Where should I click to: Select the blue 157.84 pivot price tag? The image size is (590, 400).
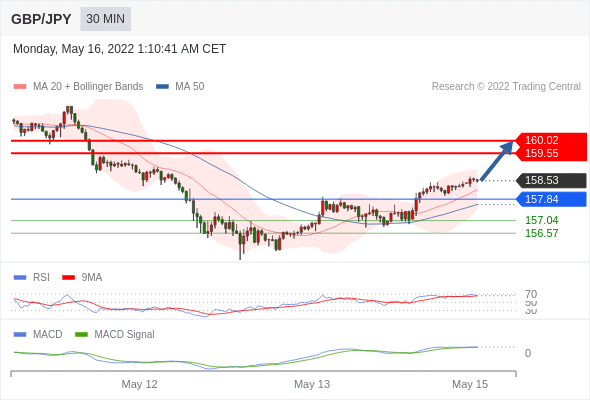(x=551, y=199)
